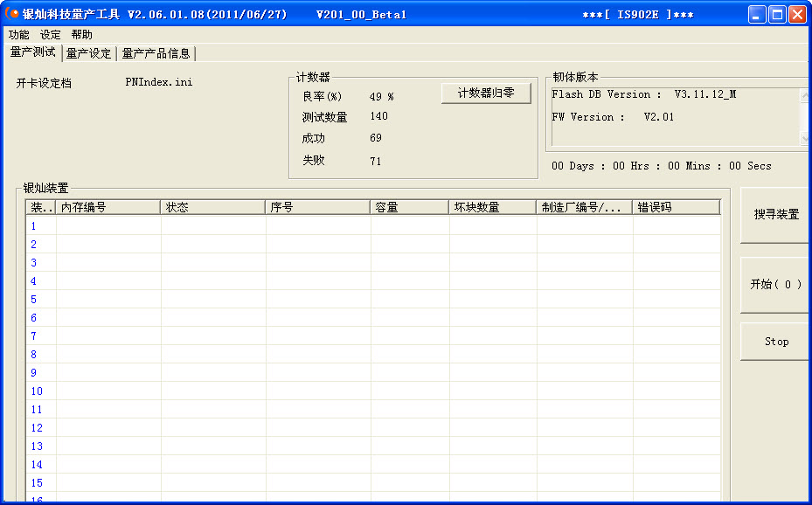Image resolution: width=812 pixels, height=505 pixels.
Task: Click the 坏块数量 column header
Action: point(492,207)
